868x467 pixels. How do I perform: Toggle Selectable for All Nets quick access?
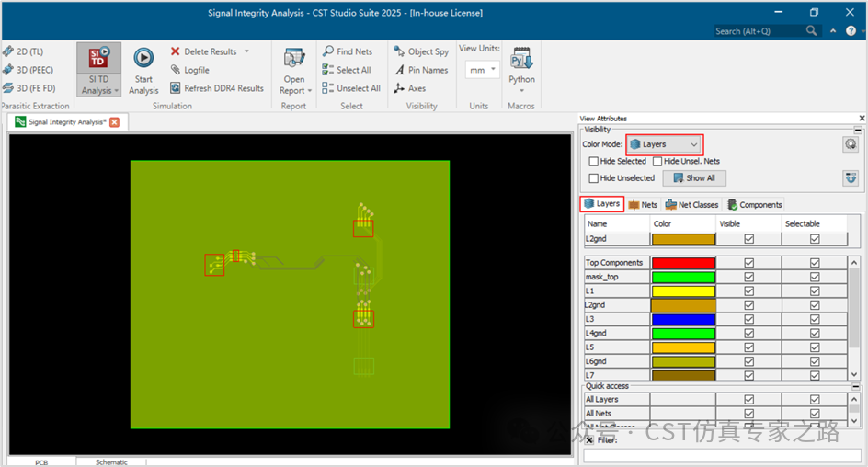click(x=815, y=414)
